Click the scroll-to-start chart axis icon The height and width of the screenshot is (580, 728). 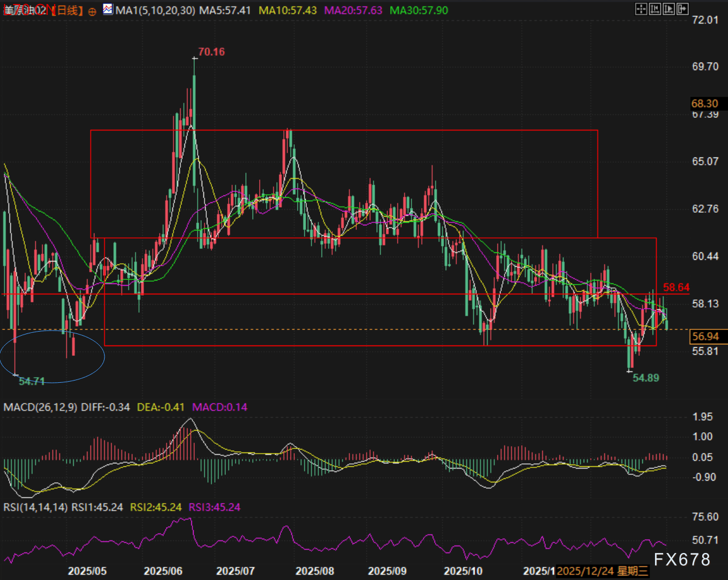(x=655, y=9)
